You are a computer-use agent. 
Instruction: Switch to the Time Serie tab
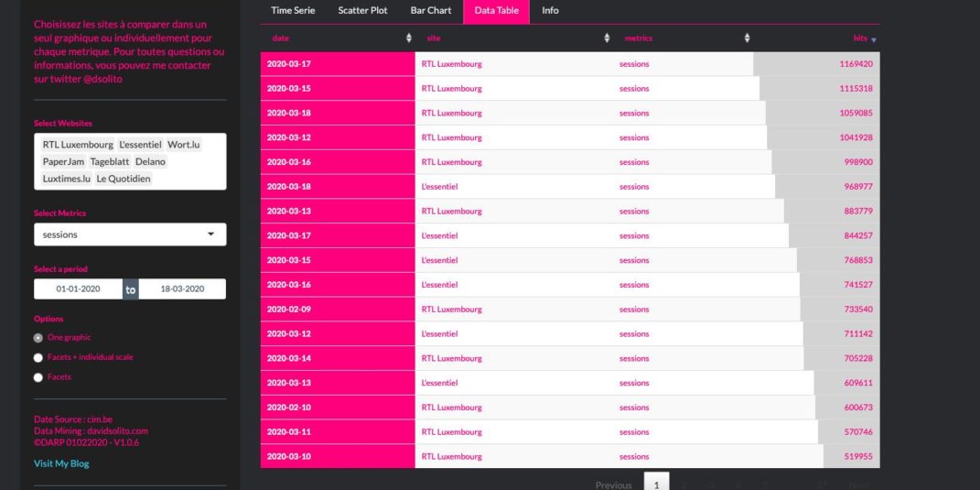(x=293, y=10)
